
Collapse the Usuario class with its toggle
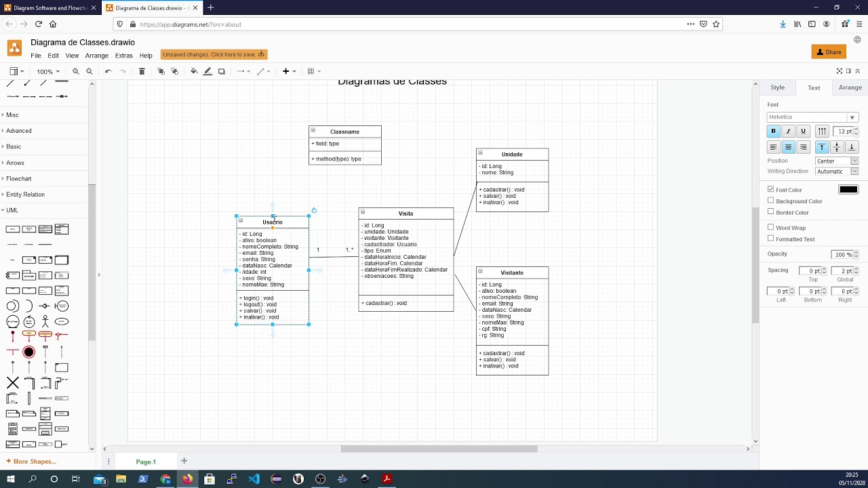coord(241,220)
